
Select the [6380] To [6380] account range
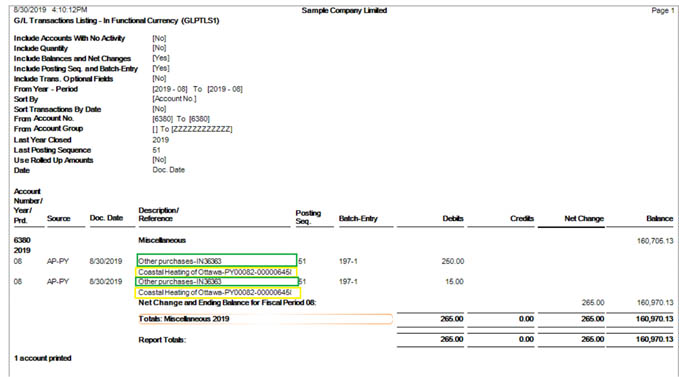pyautogui.click(x=181, y=119)
